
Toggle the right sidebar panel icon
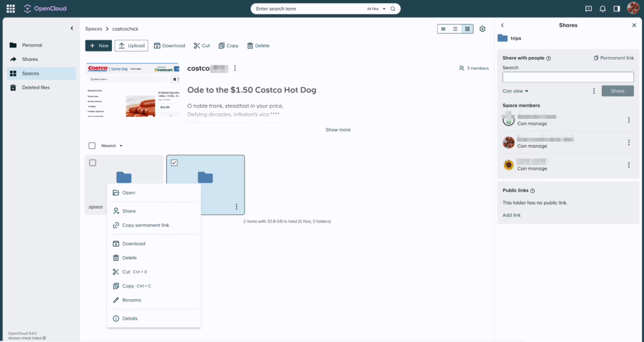coord(616,9)
